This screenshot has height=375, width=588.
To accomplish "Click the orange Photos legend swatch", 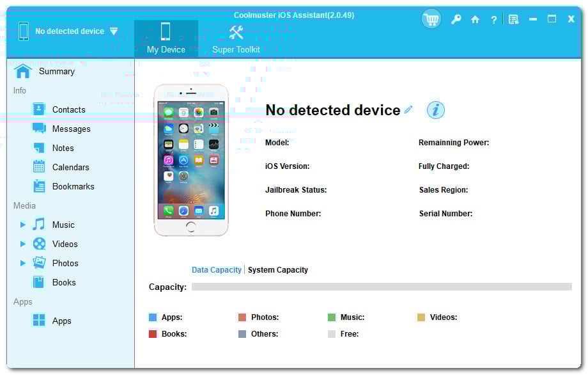I will click(242, 317).
